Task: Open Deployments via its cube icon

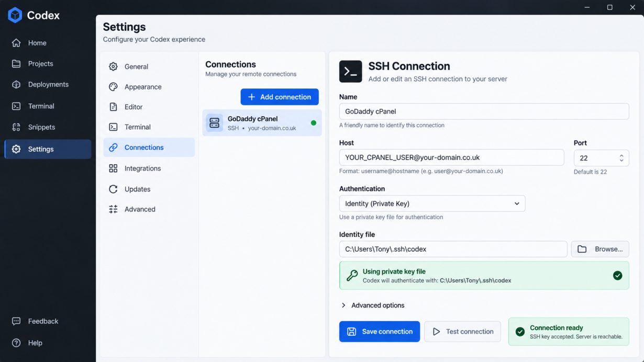Action: (16, 84)
